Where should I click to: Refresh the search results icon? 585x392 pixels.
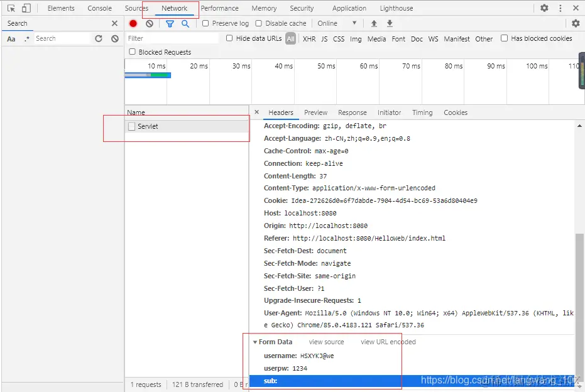click(x=99, y=38)
